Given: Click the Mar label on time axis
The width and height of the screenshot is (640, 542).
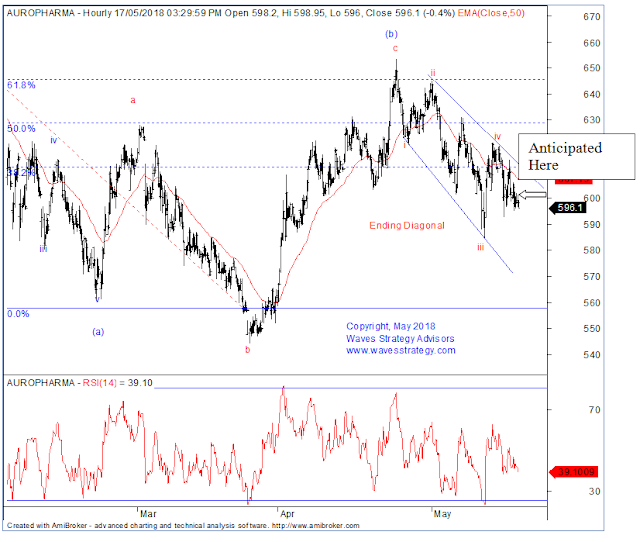Looking at the screenshot, I should (x=148, y=514).
